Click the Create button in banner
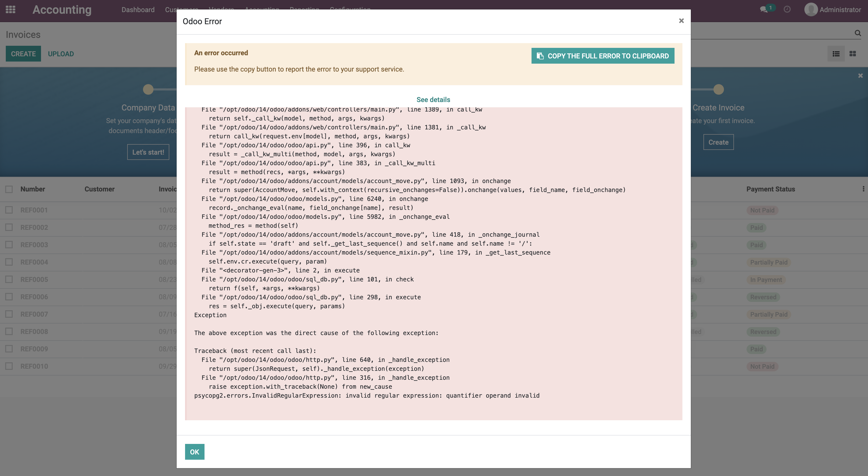This screenshot has height=476, width=868. click(718, 142)
